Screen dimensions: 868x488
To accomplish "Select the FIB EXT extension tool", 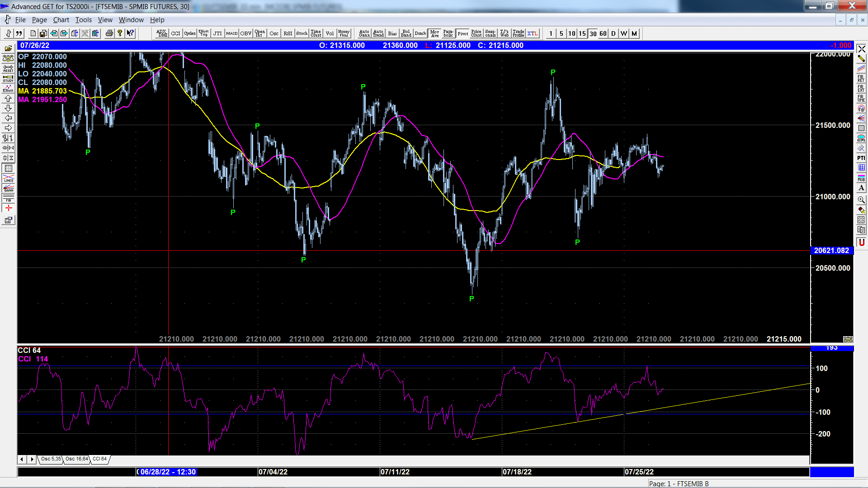I will point(861,88).
